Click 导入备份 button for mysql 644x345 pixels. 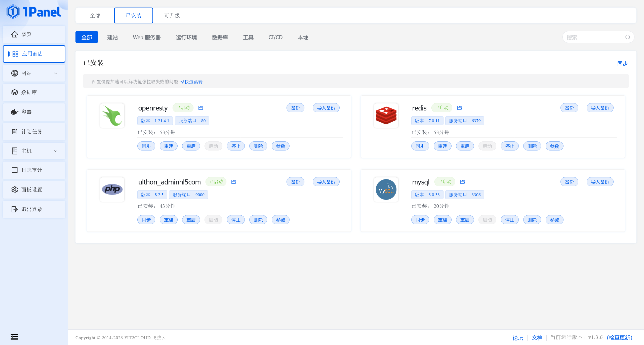pyautogui.click(x=600, y=182)
